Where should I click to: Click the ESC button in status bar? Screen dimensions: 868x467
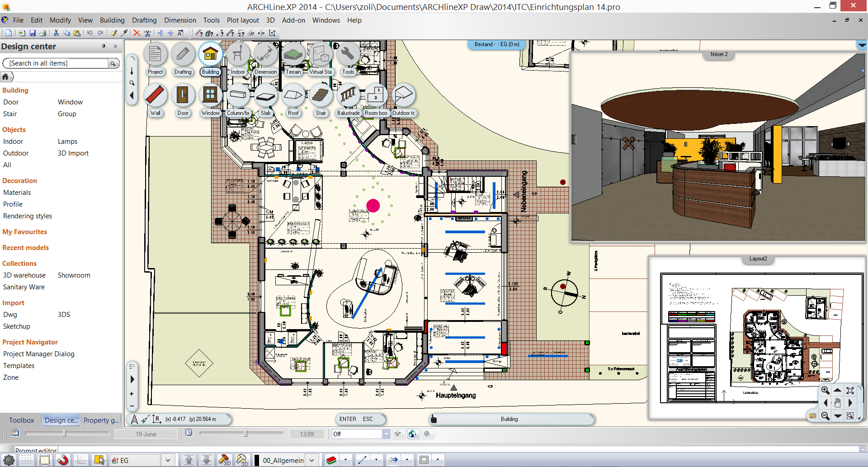[368, 419]
